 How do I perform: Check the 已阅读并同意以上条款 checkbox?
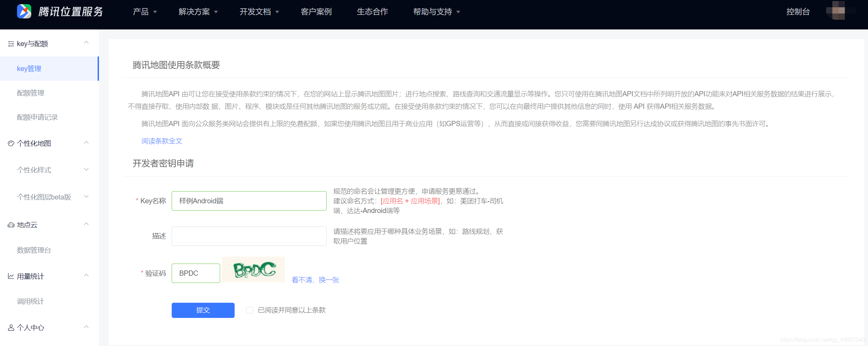tap(249, 310)
